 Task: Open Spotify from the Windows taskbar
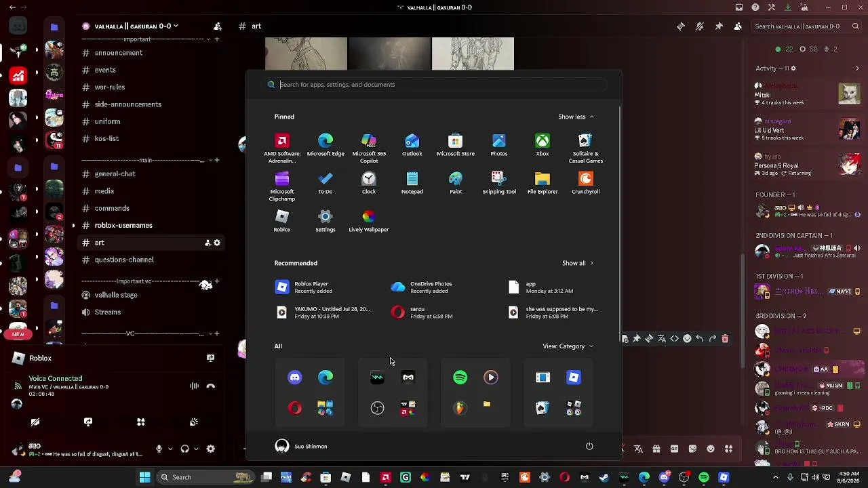(x=704, y=477)
